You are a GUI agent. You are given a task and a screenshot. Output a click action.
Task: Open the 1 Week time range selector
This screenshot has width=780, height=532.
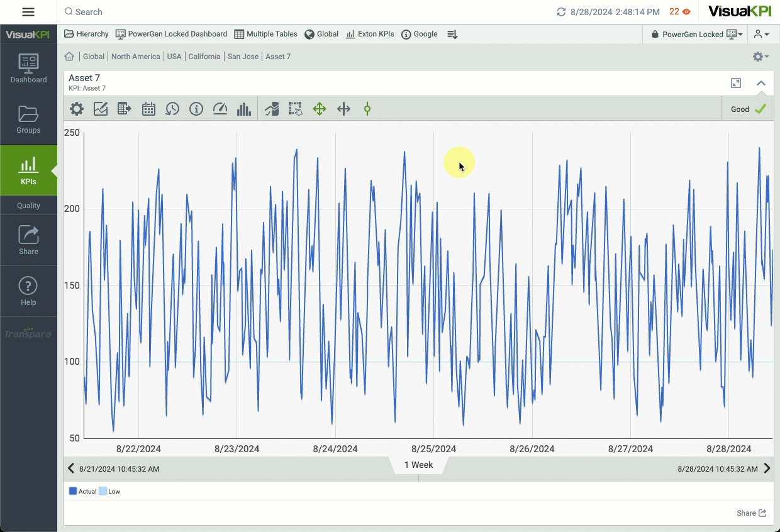click(418, 465)
